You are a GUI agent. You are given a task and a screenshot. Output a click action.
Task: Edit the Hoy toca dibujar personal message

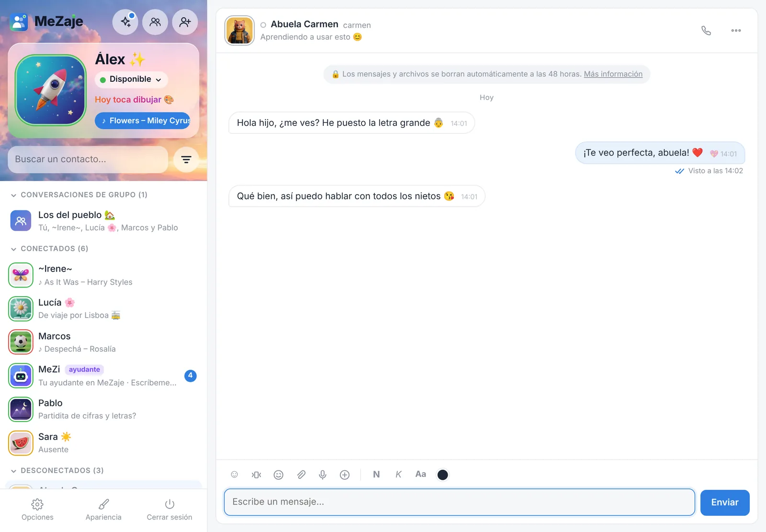(134, 100)
